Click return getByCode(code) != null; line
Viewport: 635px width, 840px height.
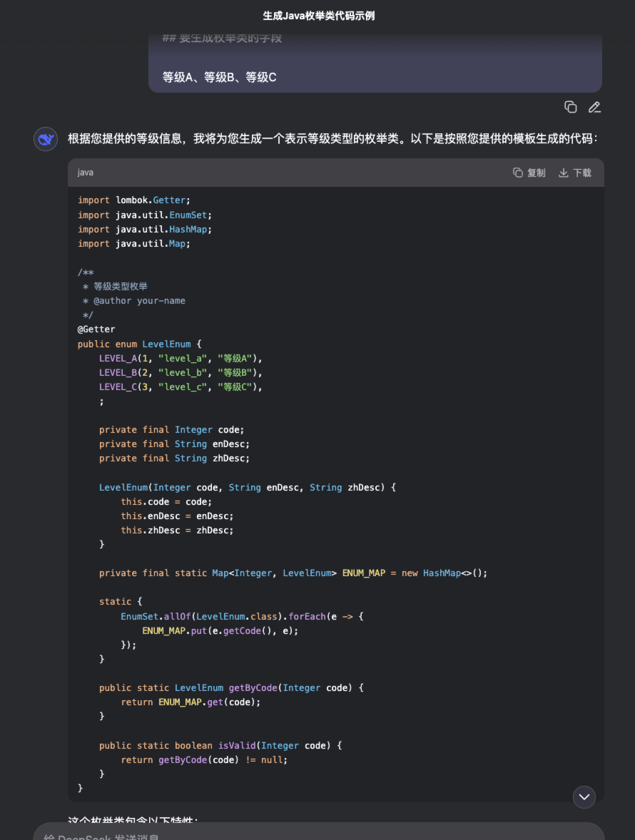pyautogui.click(x=204, y=760)
